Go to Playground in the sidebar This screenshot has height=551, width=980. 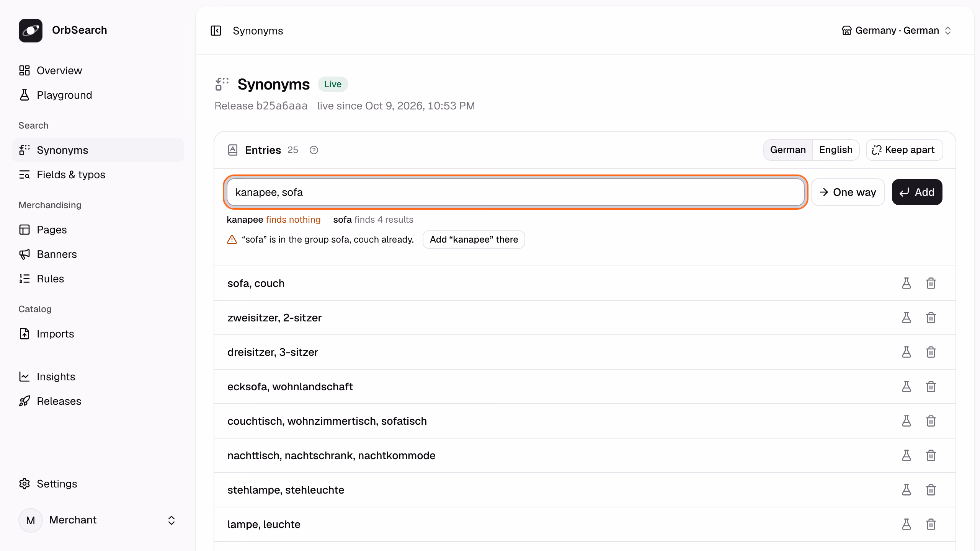[98, 95]
